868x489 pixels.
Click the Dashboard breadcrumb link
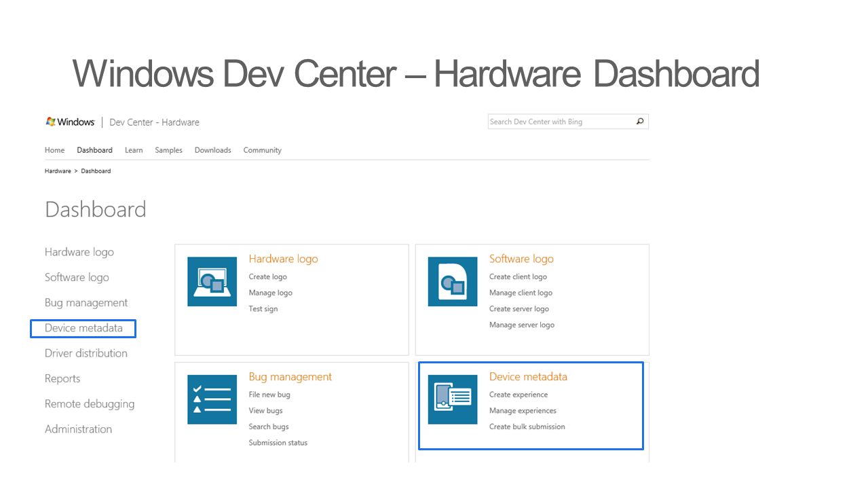(96, 171)
